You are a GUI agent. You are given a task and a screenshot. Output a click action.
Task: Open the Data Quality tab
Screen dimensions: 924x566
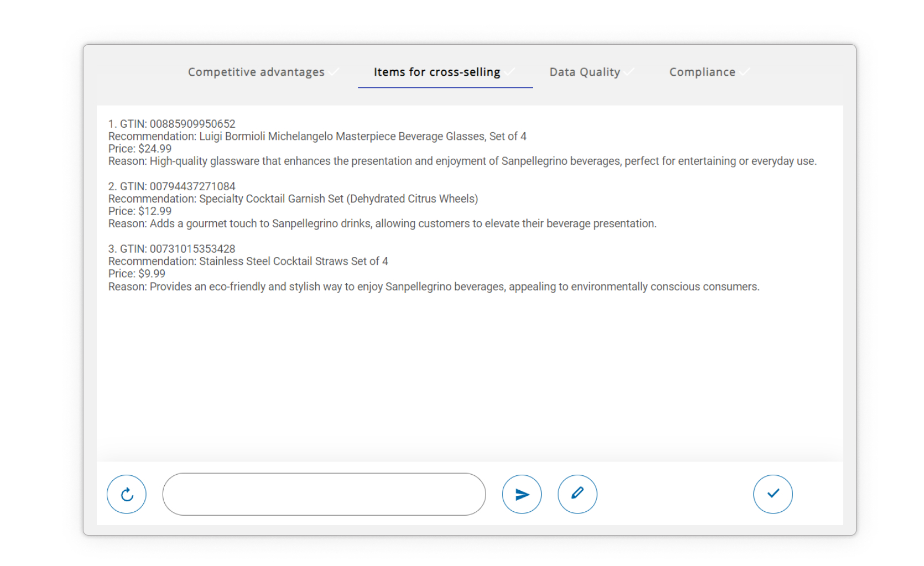584,72
